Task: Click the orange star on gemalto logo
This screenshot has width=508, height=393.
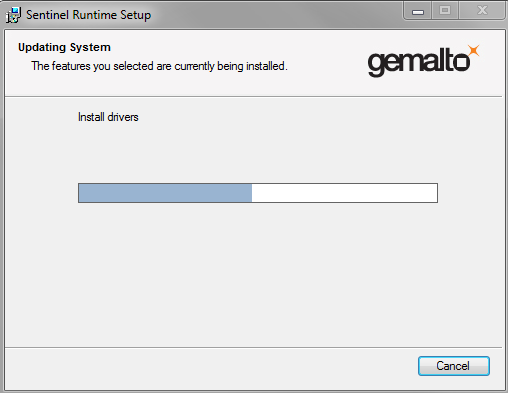Action: pos(474,51)
